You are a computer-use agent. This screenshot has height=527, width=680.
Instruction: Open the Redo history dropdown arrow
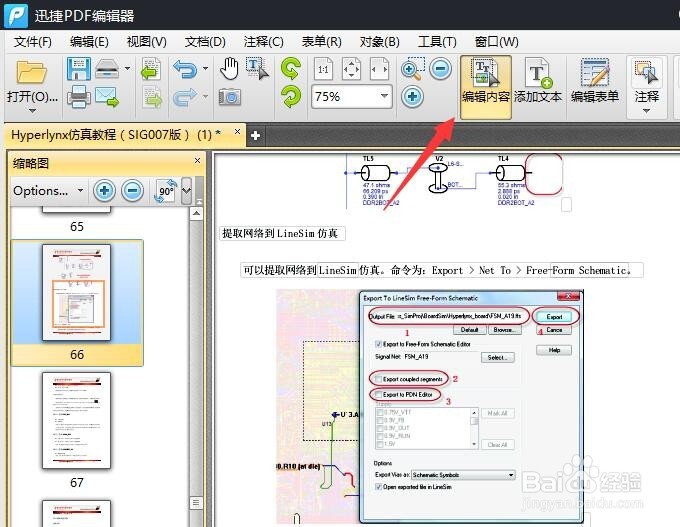click(206, 96)
